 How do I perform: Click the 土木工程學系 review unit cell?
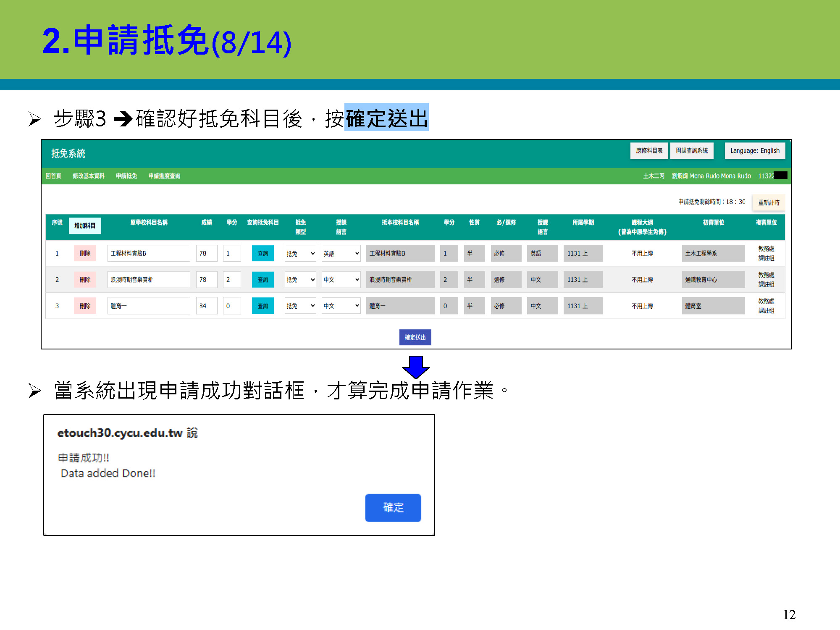pos(713,253)
